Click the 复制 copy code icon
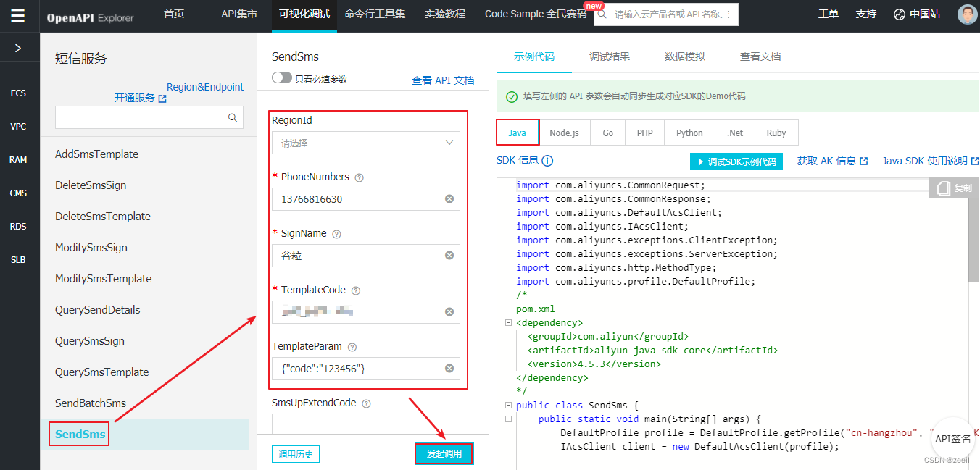Viewport: 980px width, 470px height. pyautogui.click(x=943, y=188)
